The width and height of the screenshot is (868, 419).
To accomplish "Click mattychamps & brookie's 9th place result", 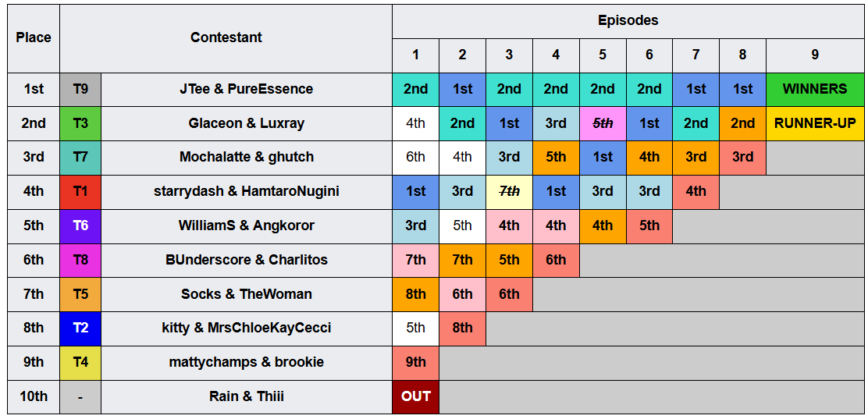I will click(x=415, y=363).
